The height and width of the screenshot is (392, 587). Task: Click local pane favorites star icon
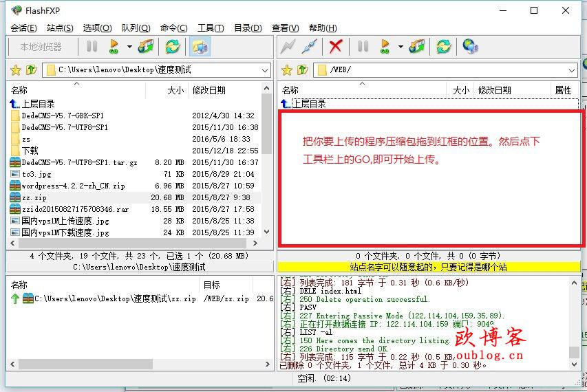16,70
